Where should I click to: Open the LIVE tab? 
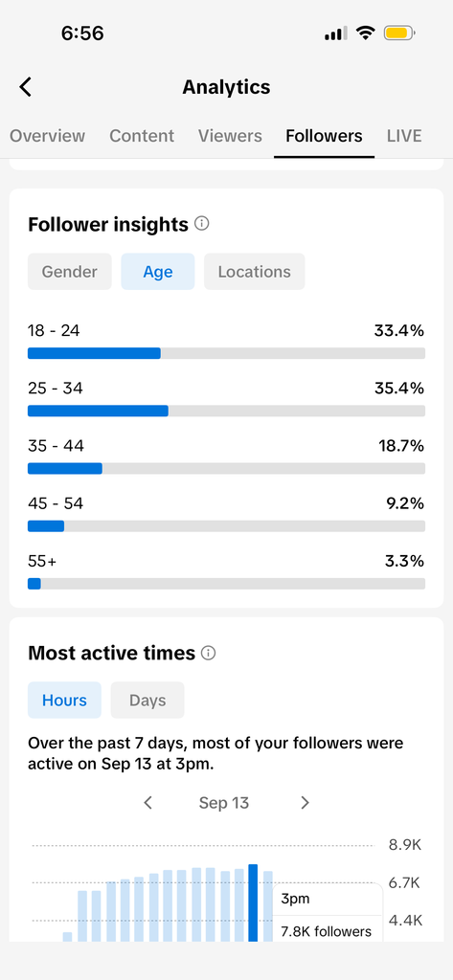pyautogui.click(x=404, y=136)
